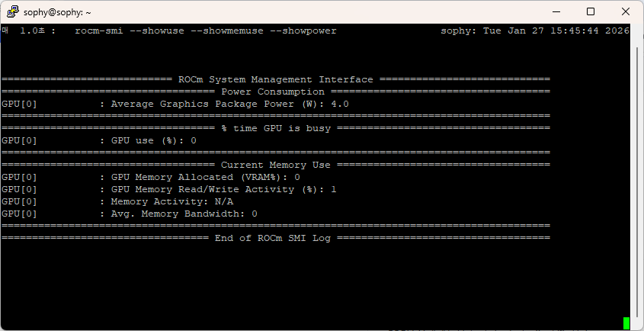The width and height of the screenshot is (644, 331).
Task: Click the scrollbar up arrow
Action: coord(639,31)
